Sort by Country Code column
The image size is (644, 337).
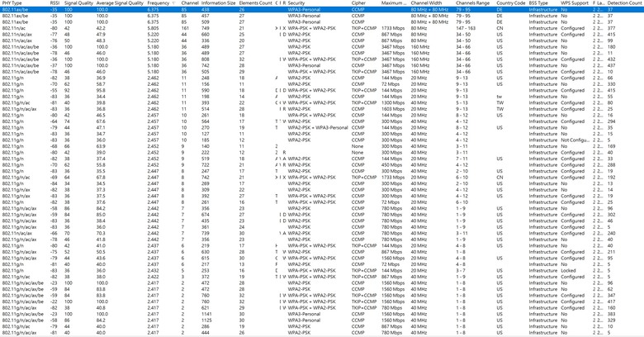[511, 2]
